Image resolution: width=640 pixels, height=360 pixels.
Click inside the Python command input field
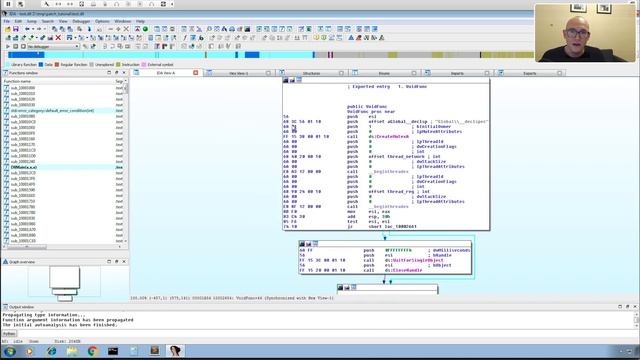pyautogui.click(x=327, y=334)
